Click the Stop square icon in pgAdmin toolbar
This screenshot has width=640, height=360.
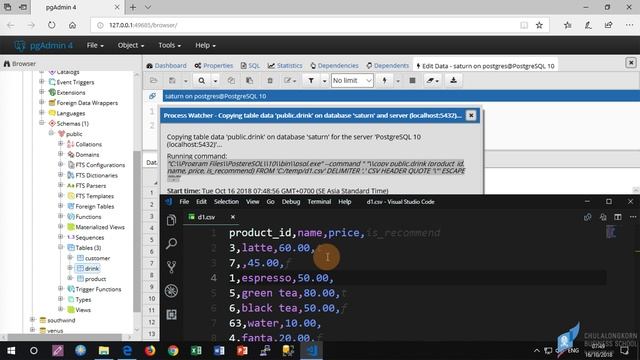click(412, 80)
